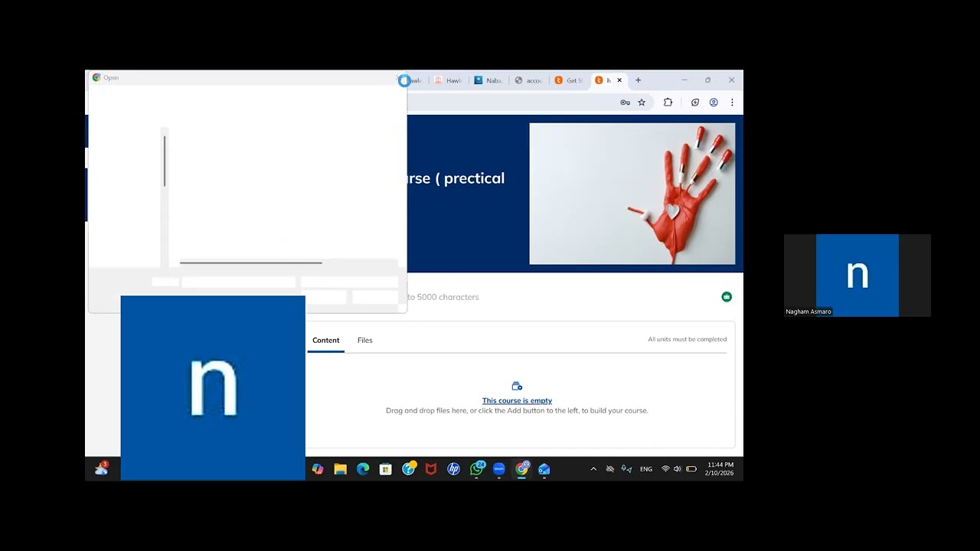This screenshot has height=551, width=980.
Task: Open Microsoft Copilot from the taskbar
Action: [x=318, y=469]
